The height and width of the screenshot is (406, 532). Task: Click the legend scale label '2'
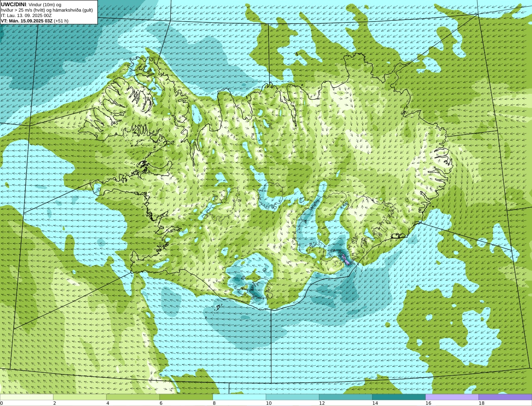point(54,403)
